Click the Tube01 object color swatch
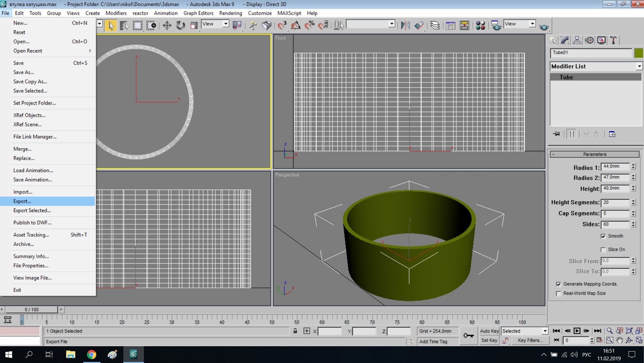This screenshot has width=644, height=363. 638,53
